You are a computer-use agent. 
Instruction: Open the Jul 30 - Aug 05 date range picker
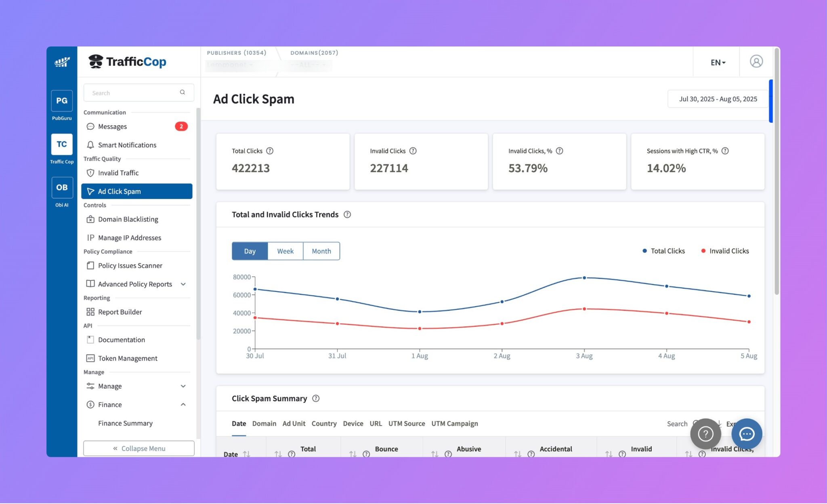pos(718,99)
